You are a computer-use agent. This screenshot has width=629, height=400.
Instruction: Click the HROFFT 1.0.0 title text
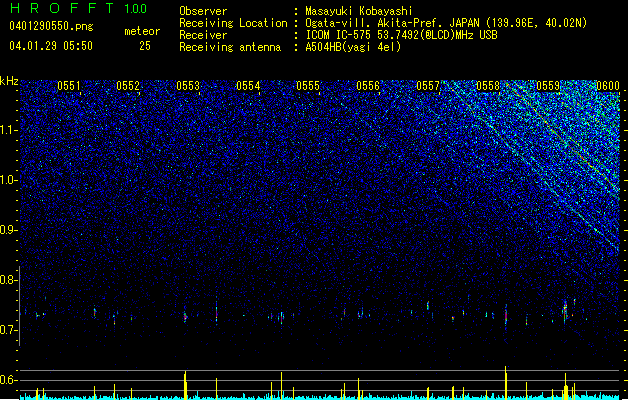click(78, 8)
